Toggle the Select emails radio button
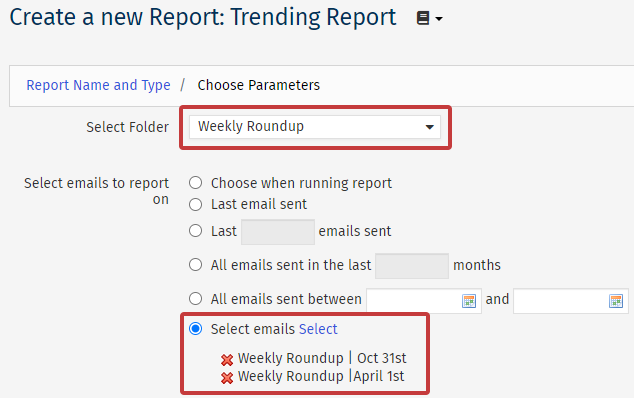The height and width of the screenshot is (398, 634). (x=196, y=329)
